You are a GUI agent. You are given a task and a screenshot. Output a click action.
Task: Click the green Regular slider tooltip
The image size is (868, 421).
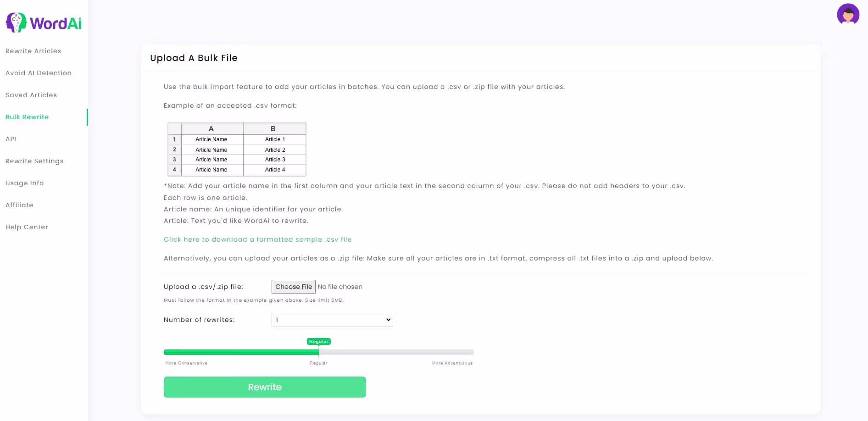pos(318,342)
